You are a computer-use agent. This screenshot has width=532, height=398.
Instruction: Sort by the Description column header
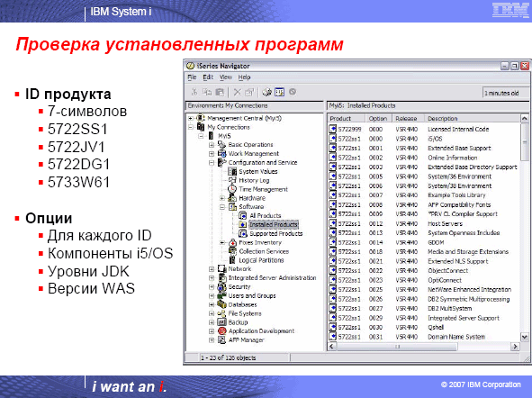pyautogui.click(x=472, y=119)
